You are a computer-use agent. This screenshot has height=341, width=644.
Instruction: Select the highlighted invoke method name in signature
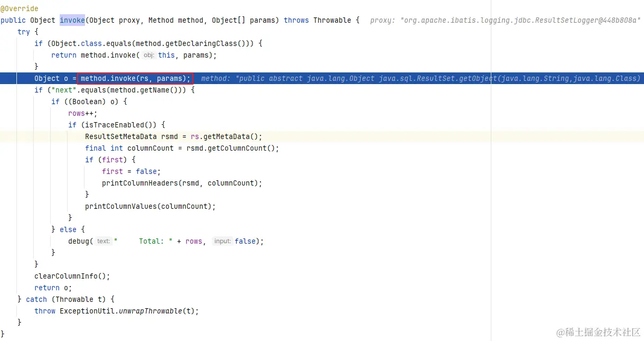click(72, 20)
